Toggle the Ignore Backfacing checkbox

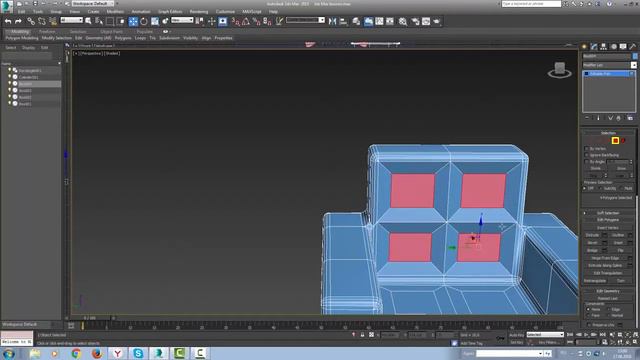[587, 155]
